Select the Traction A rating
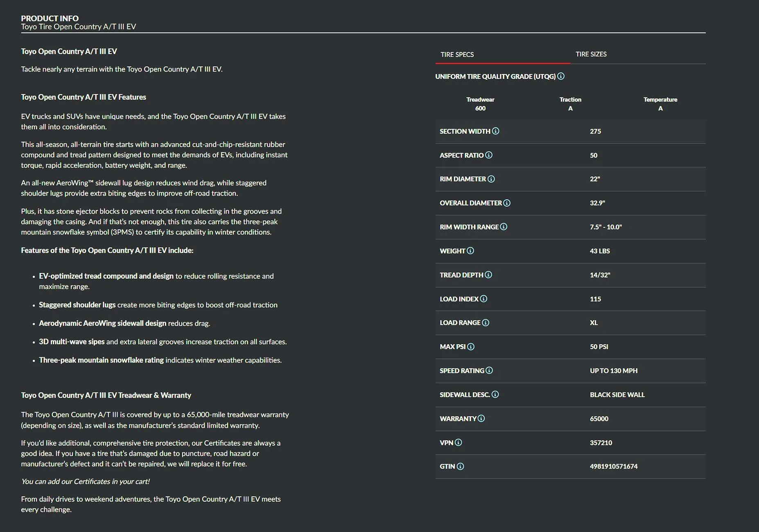Image resolution: width=759 pixels, height=532 pixels. (570, 104)
